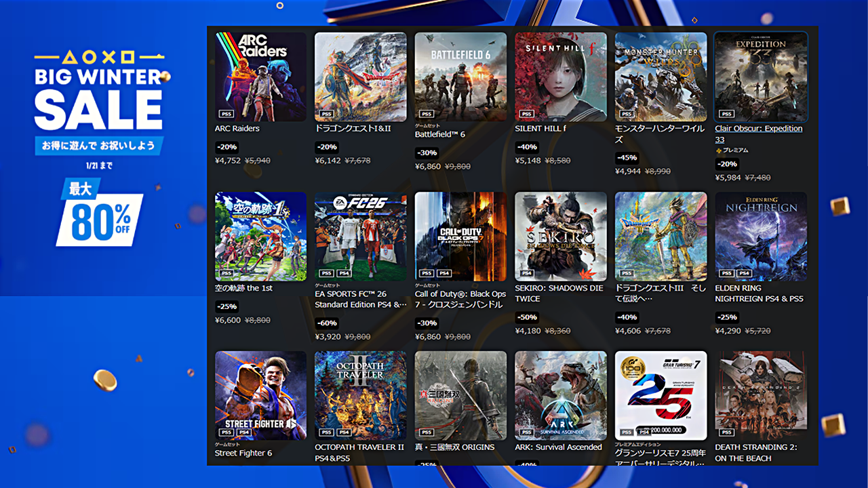Select the PS4 icon on Call of Duty bundle
This screenshot has height=488, width=868.
[443, 273]
